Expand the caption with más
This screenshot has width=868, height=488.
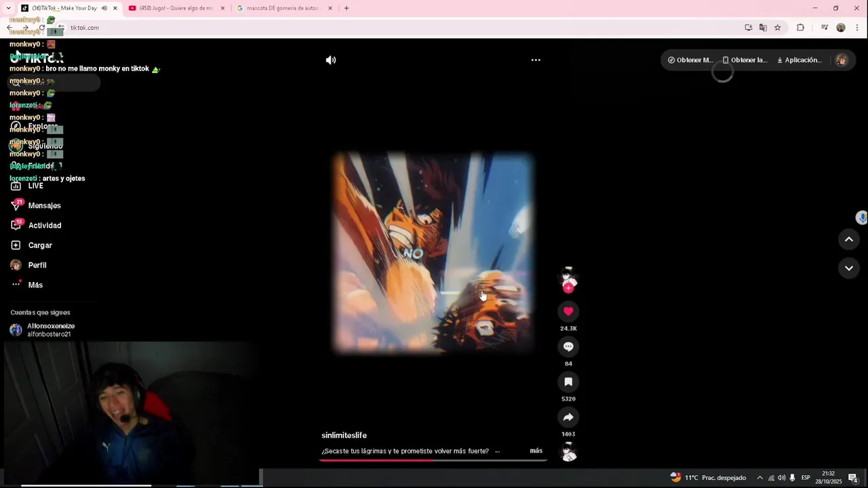click(536, 451)
